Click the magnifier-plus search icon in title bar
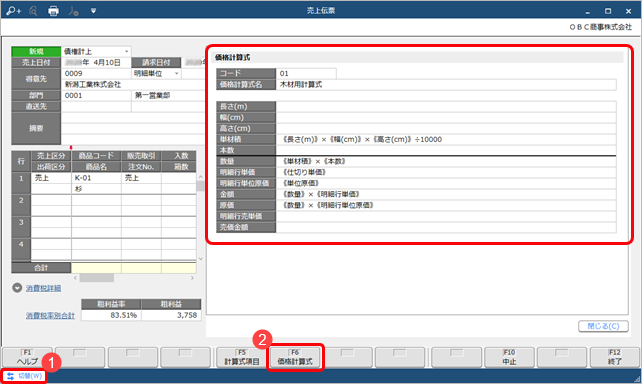 (14, 11)
